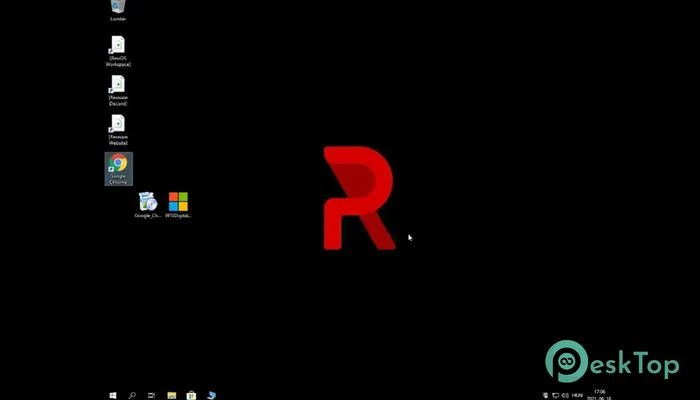Select the W10Digital... colorful windows icon

178,205
